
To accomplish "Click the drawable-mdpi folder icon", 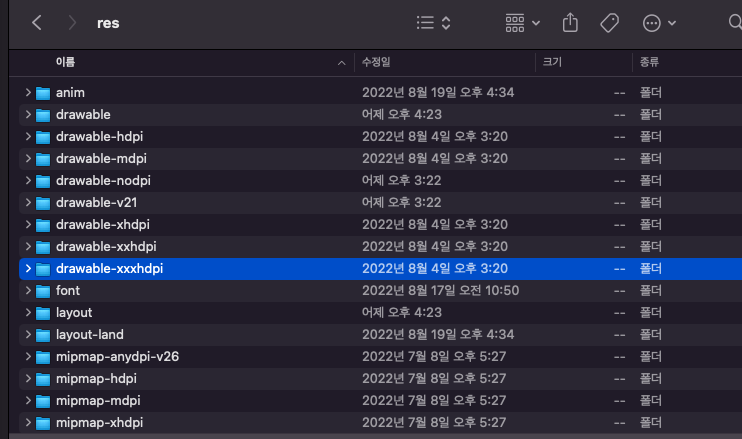I will tap(43, 159).
